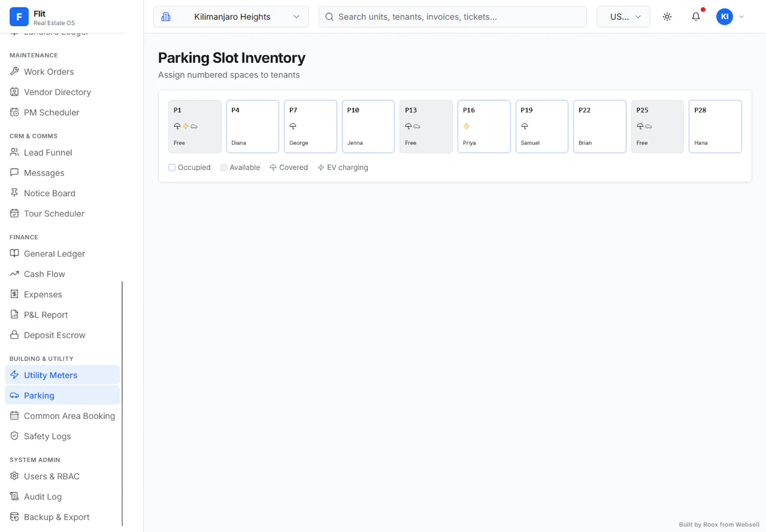Open the Kilimanjaro Heights property dropdown

(231, 17)
